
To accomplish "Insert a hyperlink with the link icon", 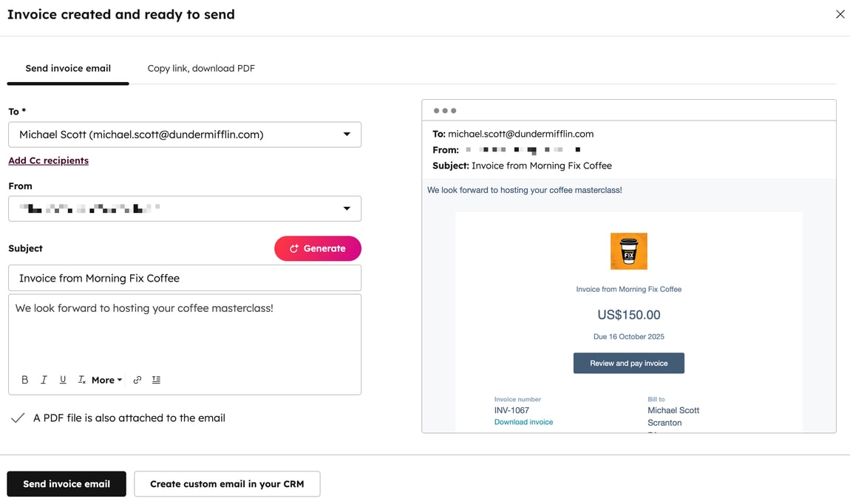I will coord(137,379).
